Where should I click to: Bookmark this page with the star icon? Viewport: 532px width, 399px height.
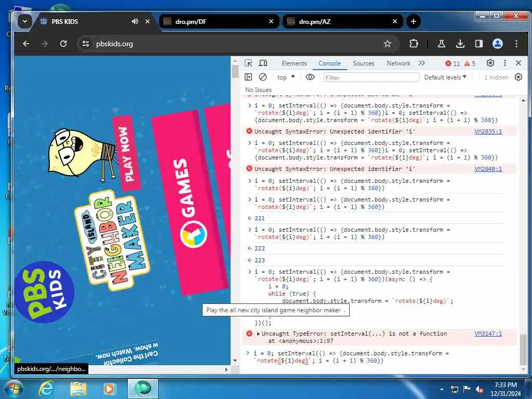tap(388, 44)
